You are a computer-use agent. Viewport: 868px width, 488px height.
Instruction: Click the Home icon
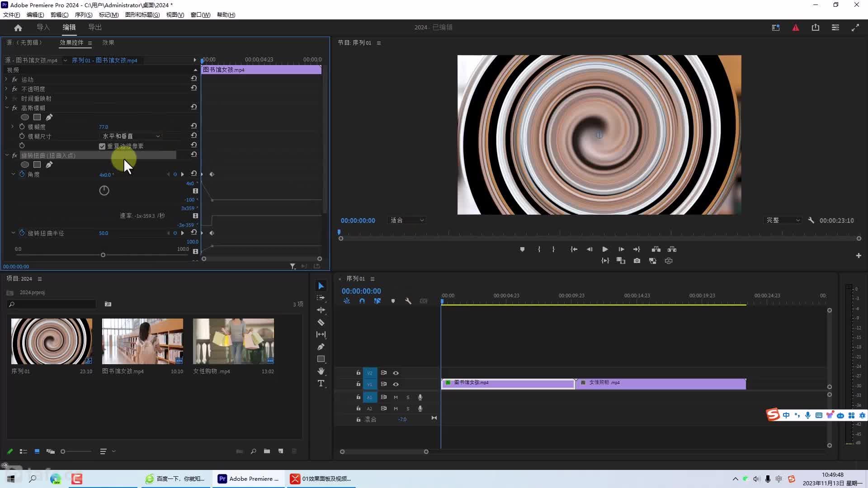[18, 28]
